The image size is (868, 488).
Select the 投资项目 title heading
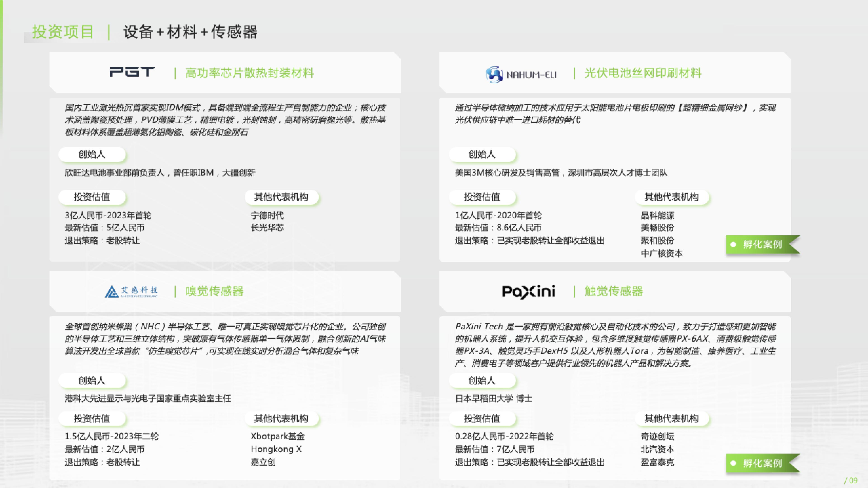pyautogui.click(x=63, y=32)
